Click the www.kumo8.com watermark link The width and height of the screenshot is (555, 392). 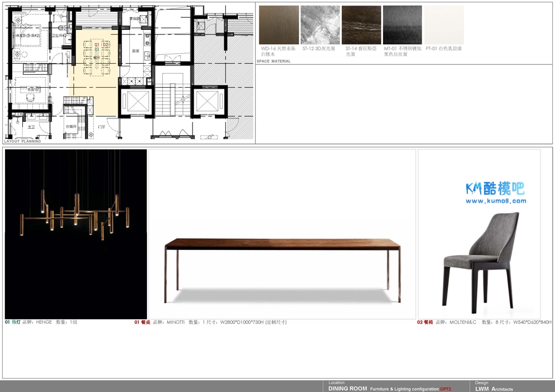(496, 201)
